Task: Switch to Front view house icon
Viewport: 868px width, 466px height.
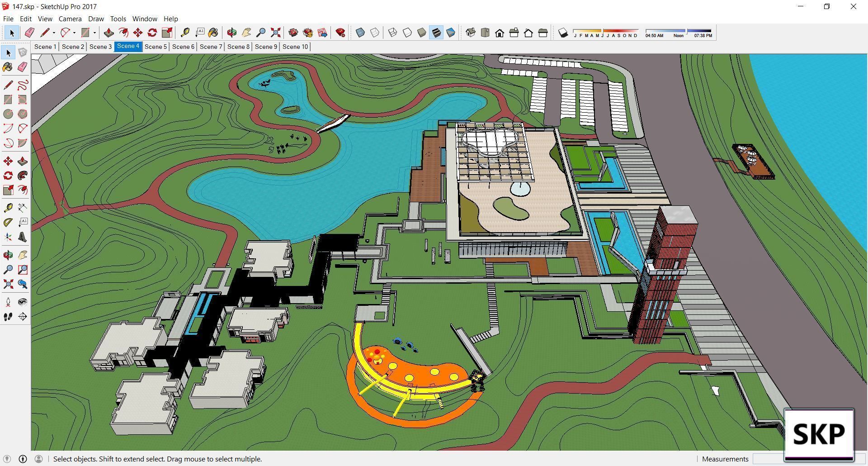Action: [x=500, y=33]
